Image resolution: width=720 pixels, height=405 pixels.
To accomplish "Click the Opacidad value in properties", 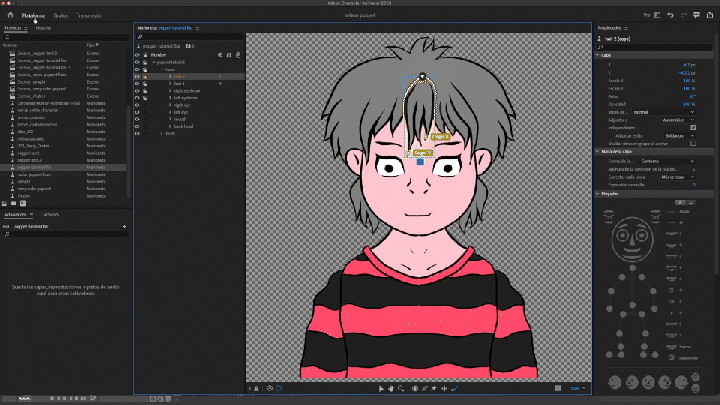I will point(688,104).
